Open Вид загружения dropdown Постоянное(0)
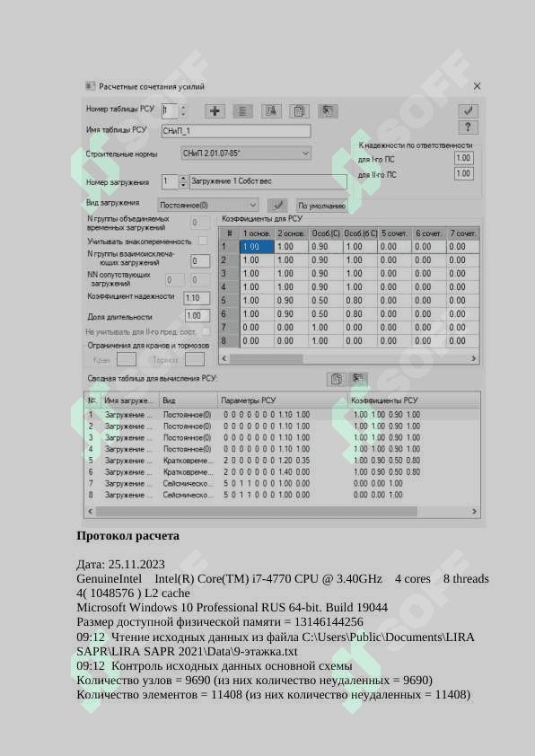This screenshot has width=535, height=756. 208,205
